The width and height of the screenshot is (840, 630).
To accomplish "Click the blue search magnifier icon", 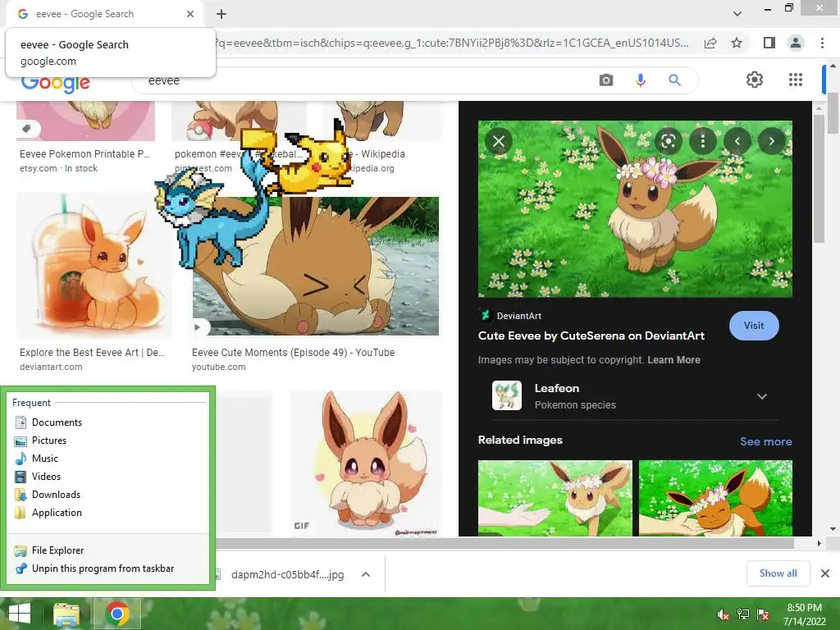I will [x=674, y=80].
